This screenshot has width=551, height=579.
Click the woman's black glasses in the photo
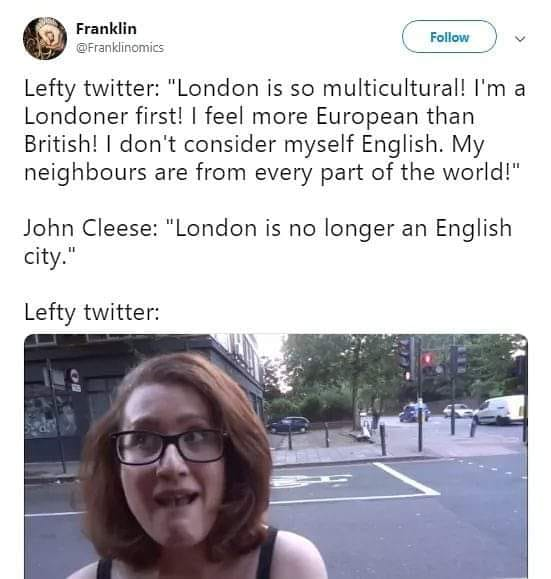click(x=171, y=446)
